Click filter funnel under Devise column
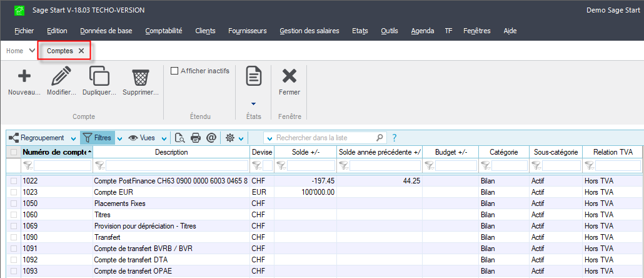 pyautogui.click(x=257, y=166)
